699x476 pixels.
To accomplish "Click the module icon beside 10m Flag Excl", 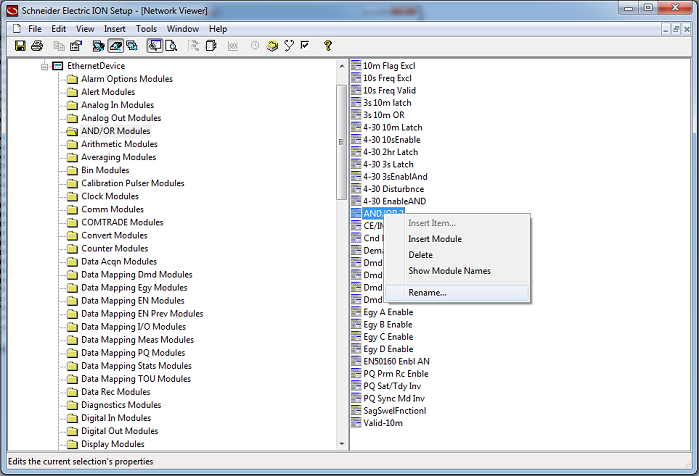I will point(356,66).
